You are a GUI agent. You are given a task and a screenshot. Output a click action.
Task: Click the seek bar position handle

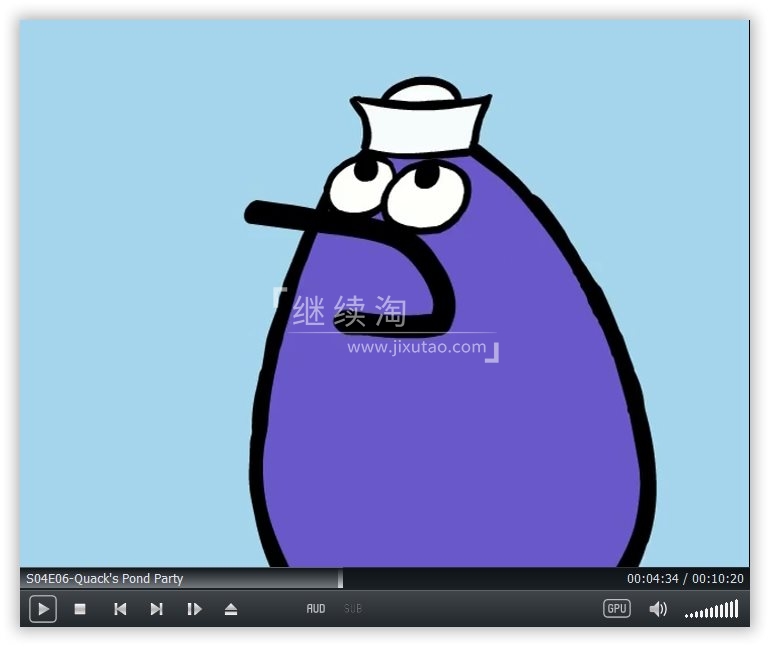coord(340,579)
